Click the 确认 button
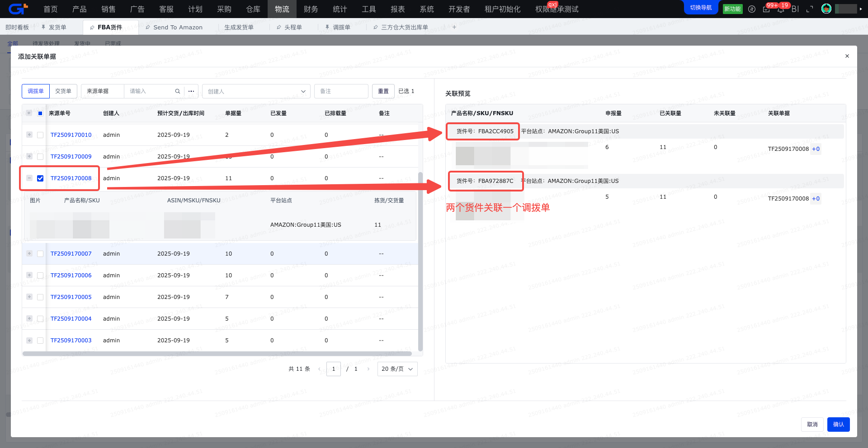 pyautogui.click(x=839, y=425)
